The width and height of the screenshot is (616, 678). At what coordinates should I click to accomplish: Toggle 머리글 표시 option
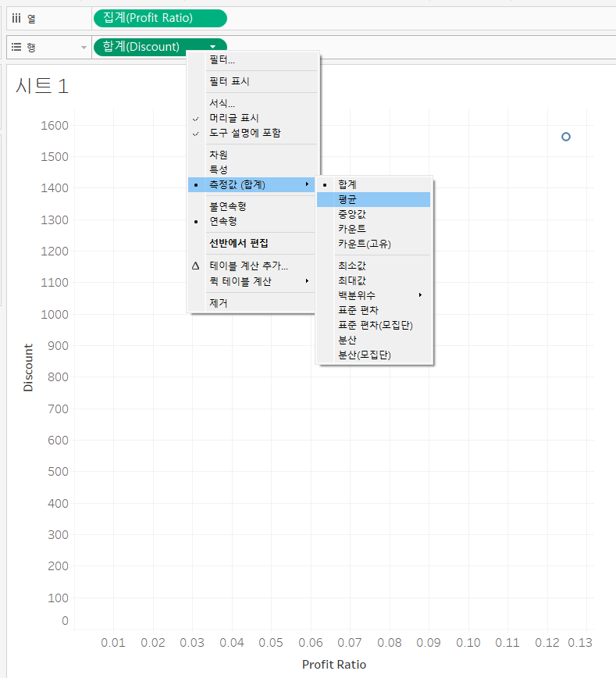tap(253, 118)
